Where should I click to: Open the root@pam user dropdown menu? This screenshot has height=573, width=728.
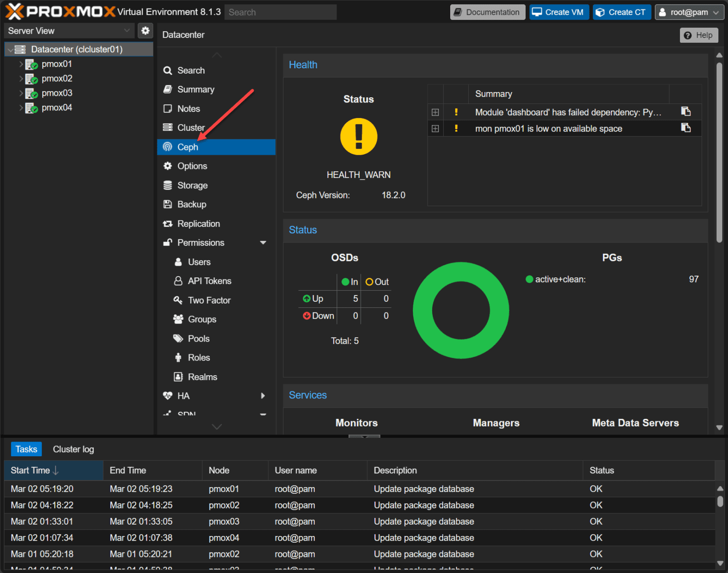coord(689,12)
